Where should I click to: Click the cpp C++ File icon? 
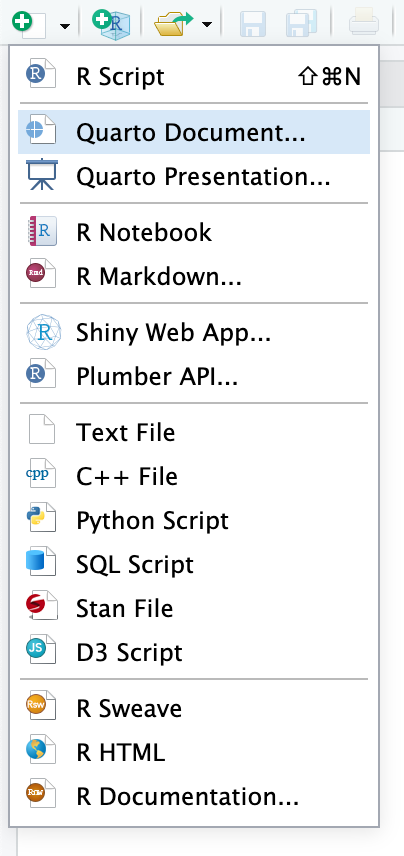(x=41, y=473)
